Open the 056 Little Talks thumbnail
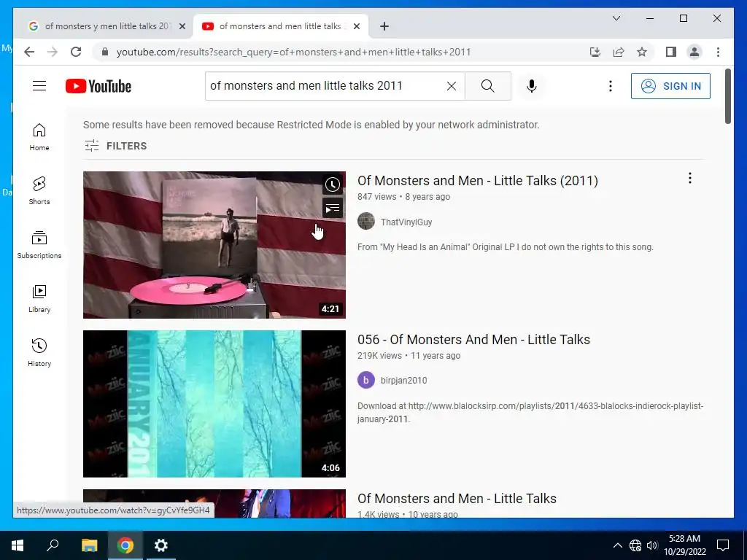 (x=214, y=404)
